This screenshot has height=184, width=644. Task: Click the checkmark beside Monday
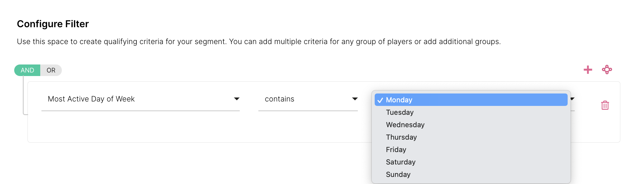click(380, 100)
